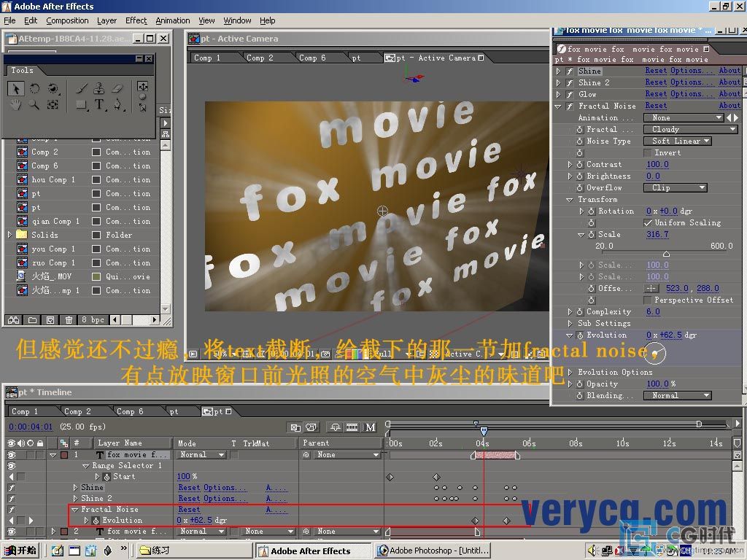Open the Effect menu
This screenshot has width=747, height=560.
(136, 20)
